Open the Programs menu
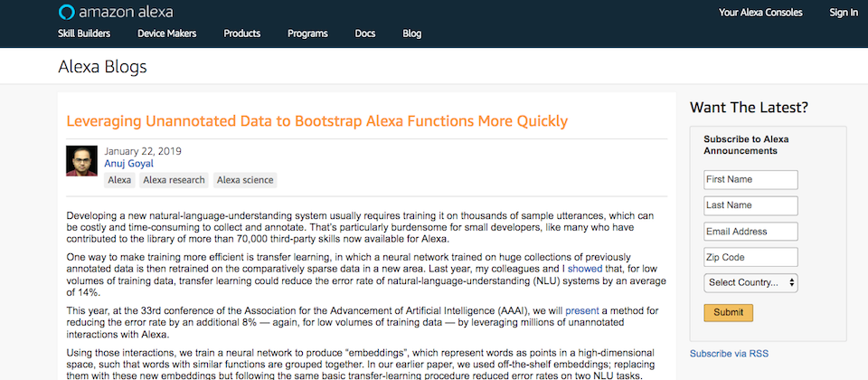868x380 pixels. [x=307, y=33]
